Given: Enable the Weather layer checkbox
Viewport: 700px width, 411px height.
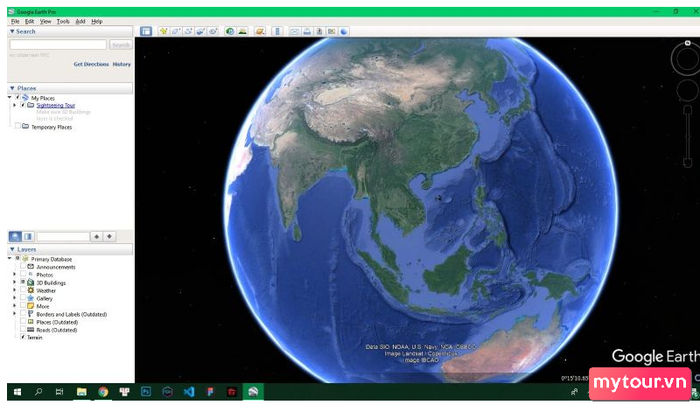Looking at the screenshot, I should (23, 290).
